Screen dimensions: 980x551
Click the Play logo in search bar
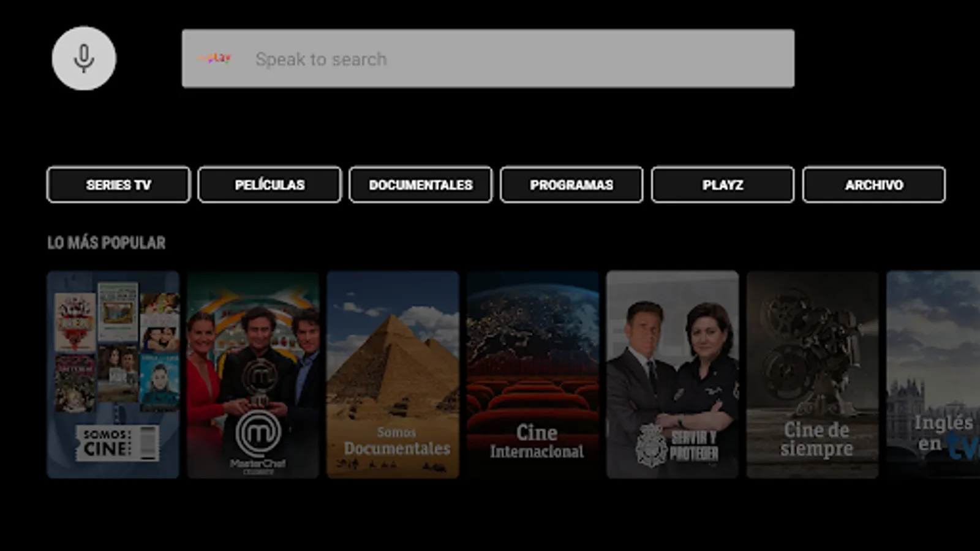click(214, 58)
